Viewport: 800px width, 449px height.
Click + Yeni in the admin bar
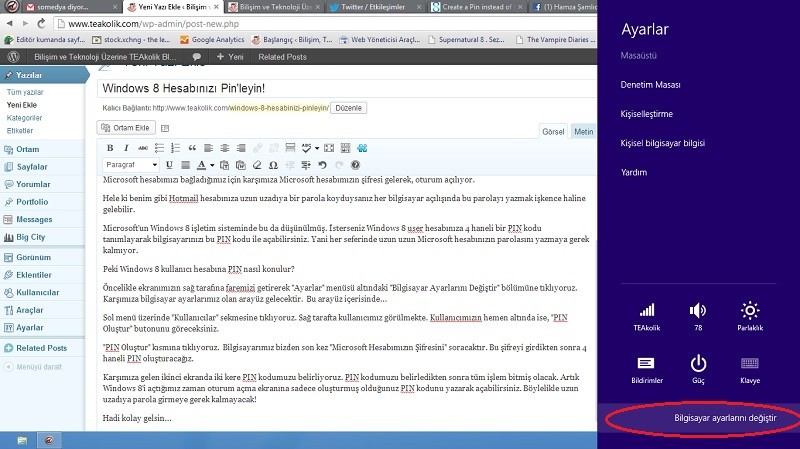(x=230, y=57)
